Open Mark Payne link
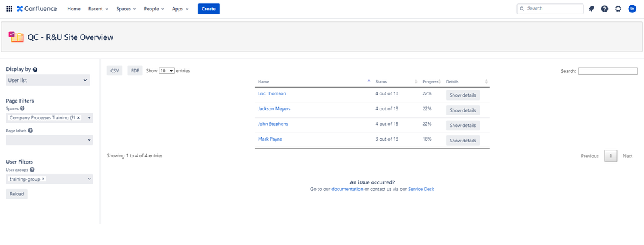644x245 pixels. 270,139
